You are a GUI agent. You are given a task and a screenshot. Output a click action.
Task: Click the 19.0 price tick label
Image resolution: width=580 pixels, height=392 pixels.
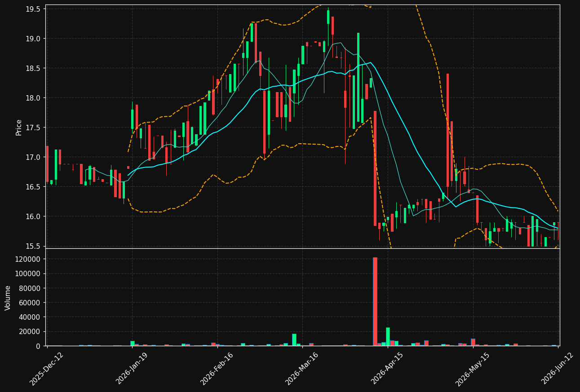pos(33,39)
